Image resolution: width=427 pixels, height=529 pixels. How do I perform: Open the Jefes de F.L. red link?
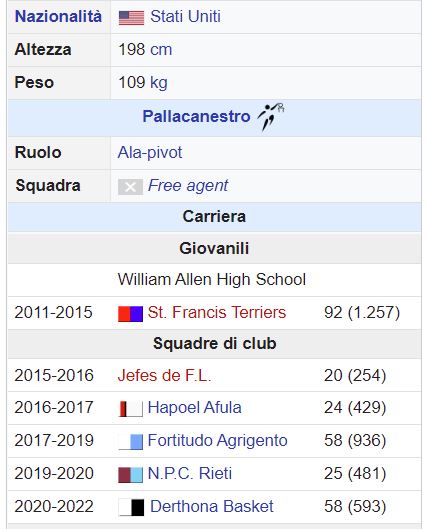click(164, 375)
